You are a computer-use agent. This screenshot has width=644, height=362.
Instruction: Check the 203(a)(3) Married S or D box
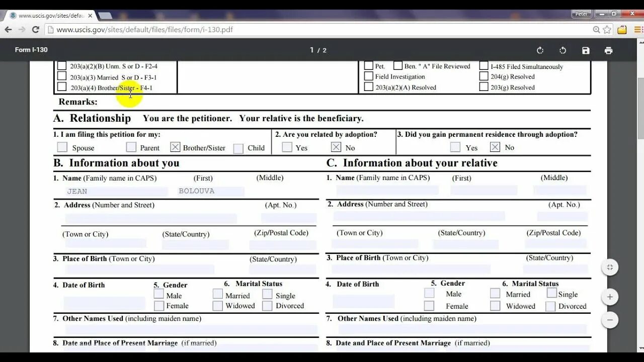point(62,76)
